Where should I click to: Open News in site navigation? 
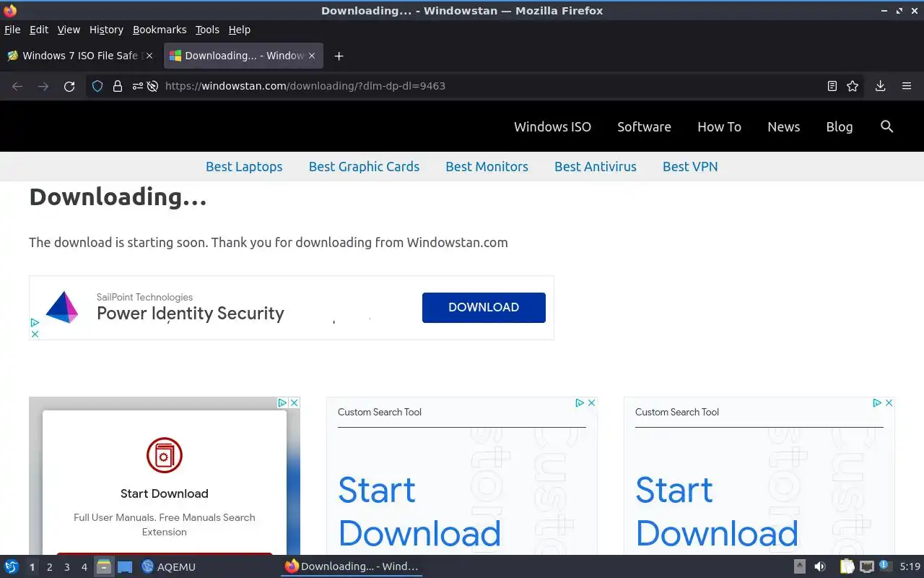[x=783, y=126]
